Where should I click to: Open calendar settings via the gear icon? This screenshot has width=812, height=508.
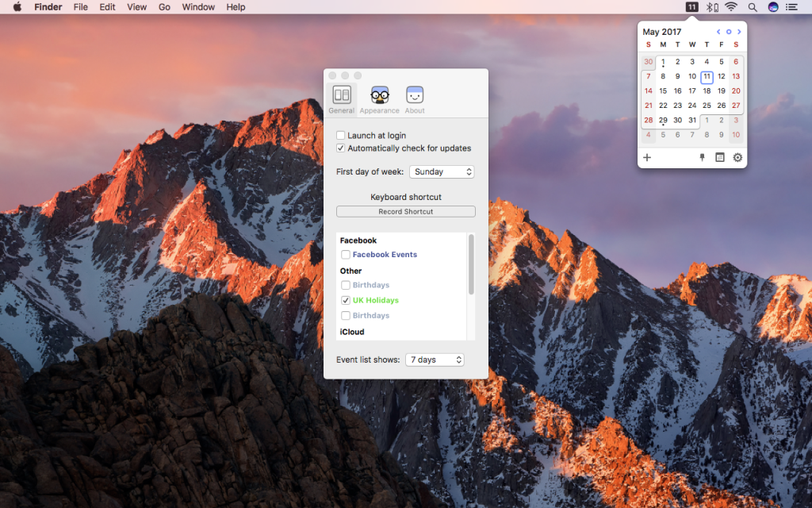point(737,157)
